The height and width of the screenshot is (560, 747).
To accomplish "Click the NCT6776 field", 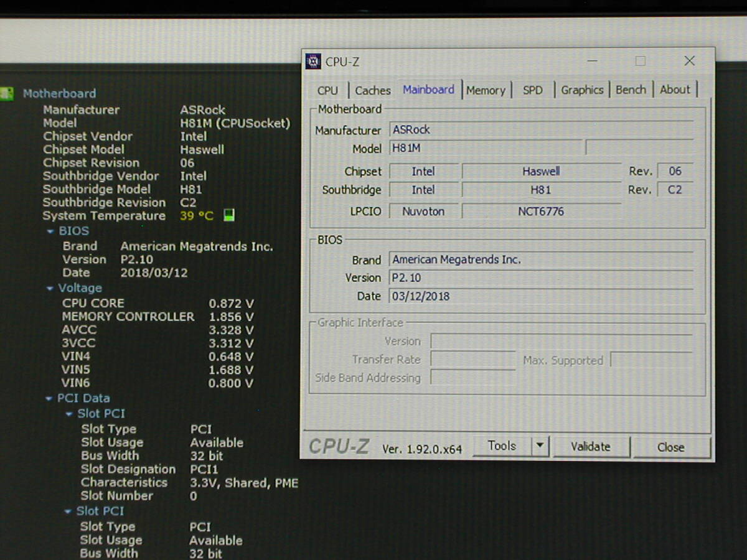I will click(x=541, y=212).
